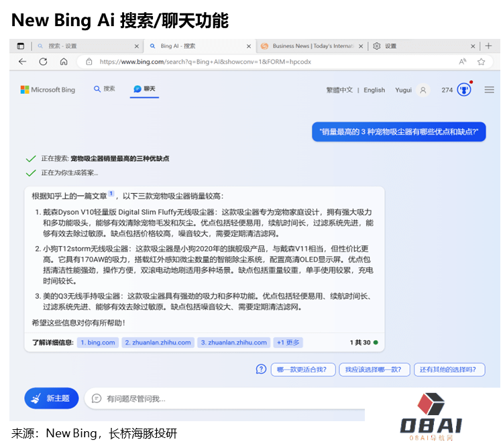The width and height of the screenshot is (503, 448).
Task: Select the Bing AI - 搜索 browser tab
Action: coord(199,46)
